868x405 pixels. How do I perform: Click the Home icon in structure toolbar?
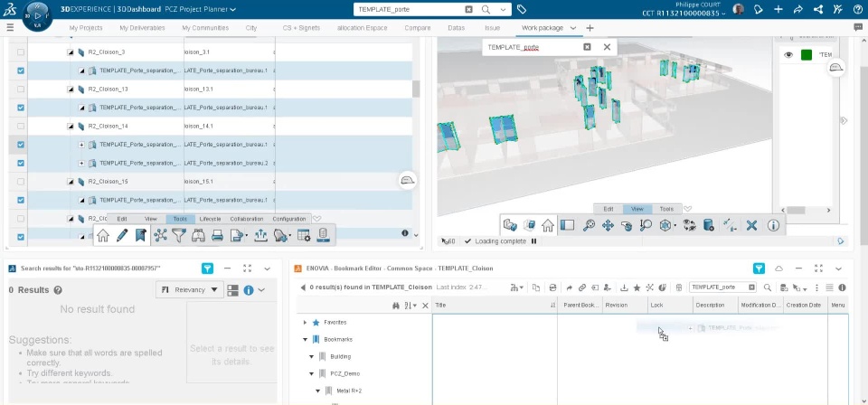click(103, 235)
